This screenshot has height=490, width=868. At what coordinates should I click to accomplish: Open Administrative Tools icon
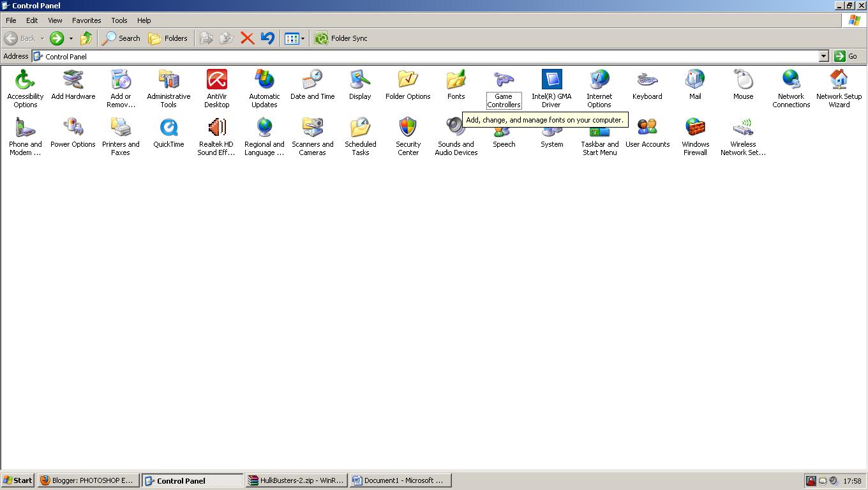pyautogui.click(x=168, y=80)
